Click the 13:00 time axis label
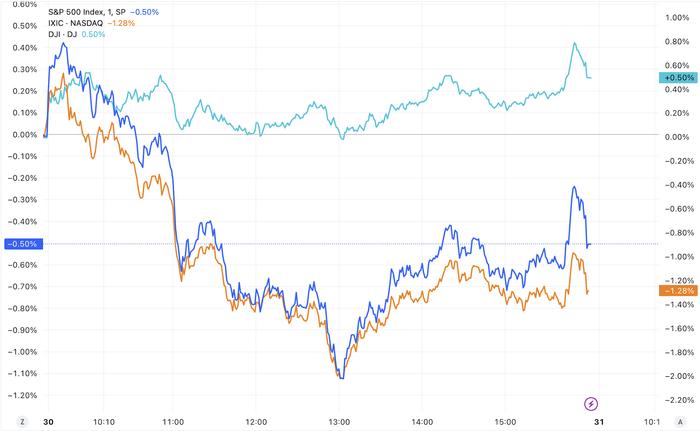 point(339,421)
